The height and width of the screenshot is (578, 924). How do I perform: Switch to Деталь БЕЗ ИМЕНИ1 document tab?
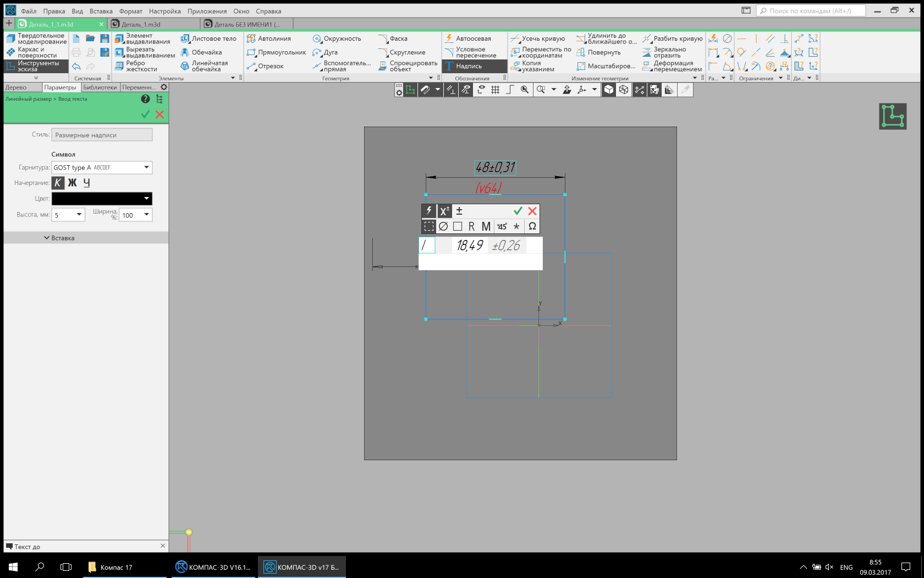pyautogui.click(x=247, y=24)
